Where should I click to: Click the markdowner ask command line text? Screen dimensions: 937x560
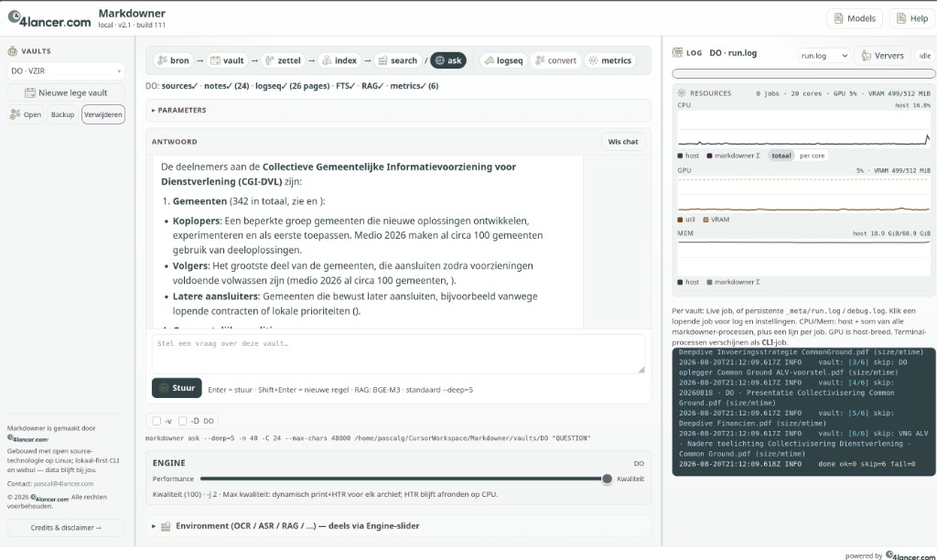368,438
